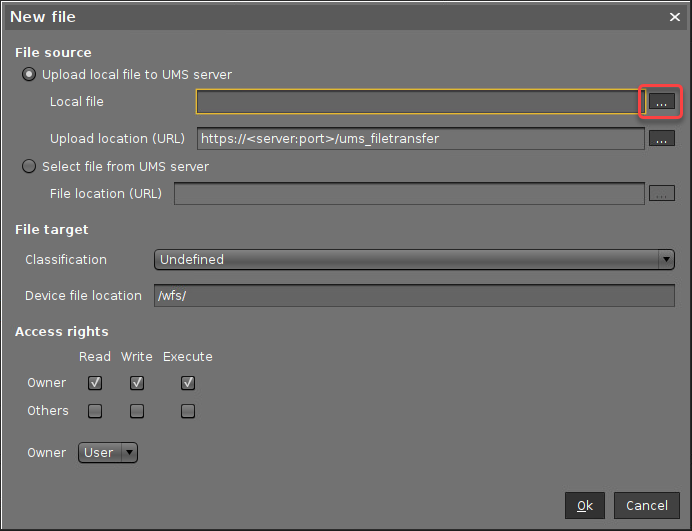Uncheck Owner Read permission

[x=95, y=383]
